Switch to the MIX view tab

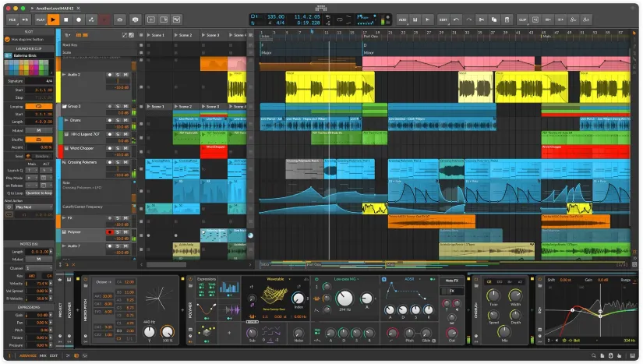[x=43, y=355]
